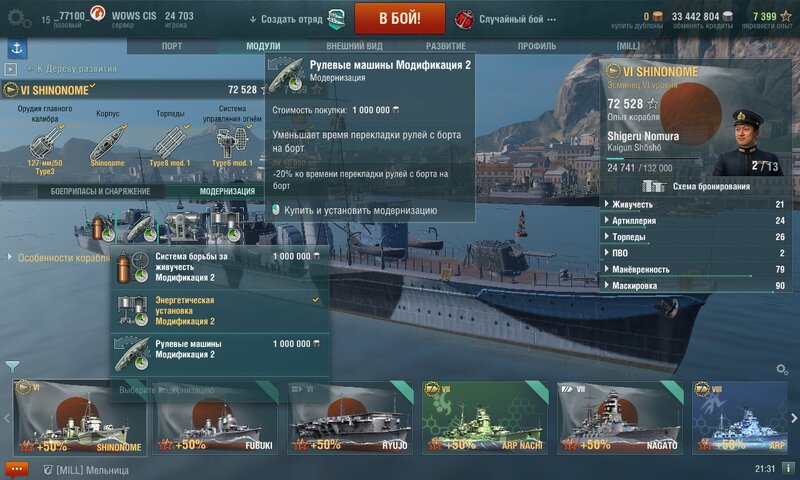The image size is (800, 480).
Task: Open settings gear icon in top-left corner
Action: [18, 18]
